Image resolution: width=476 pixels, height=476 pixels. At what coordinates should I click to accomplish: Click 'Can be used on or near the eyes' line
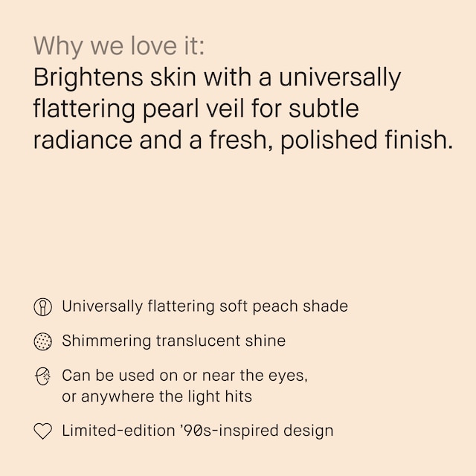pyautogui.click(x=185, y=376)
